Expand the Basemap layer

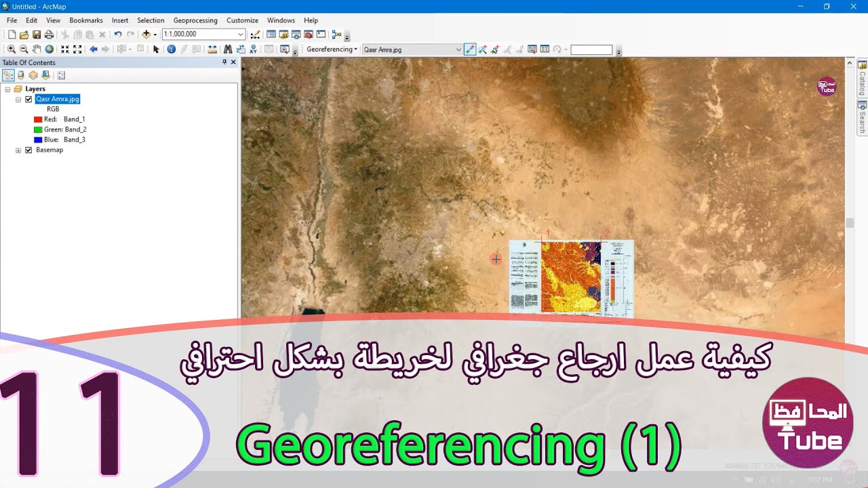(18, 150)
